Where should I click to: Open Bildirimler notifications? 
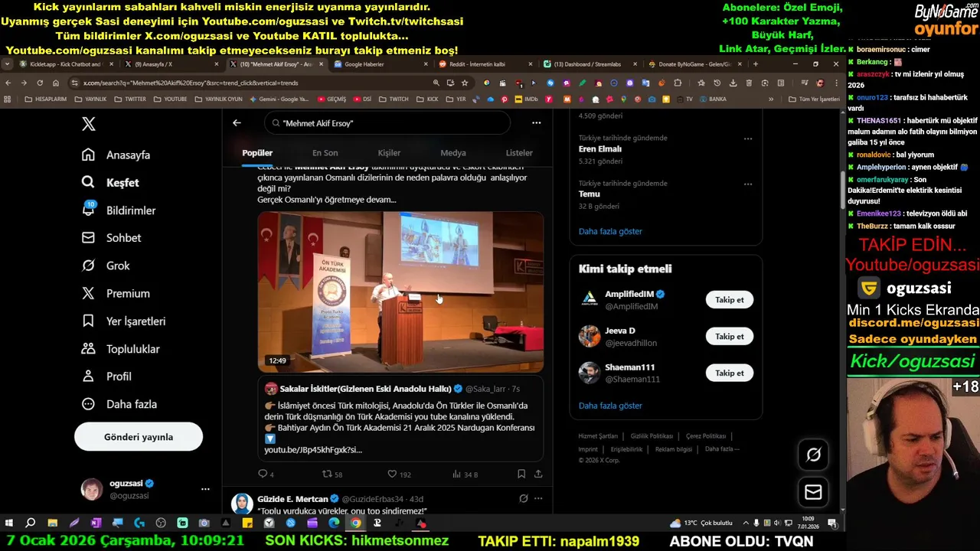coord(119,210)
